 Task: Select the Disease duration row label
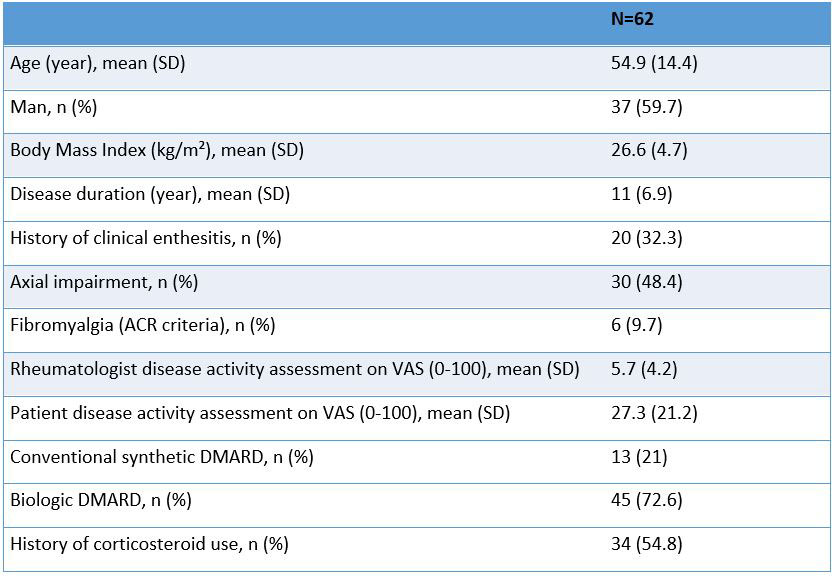coord(150,194)
